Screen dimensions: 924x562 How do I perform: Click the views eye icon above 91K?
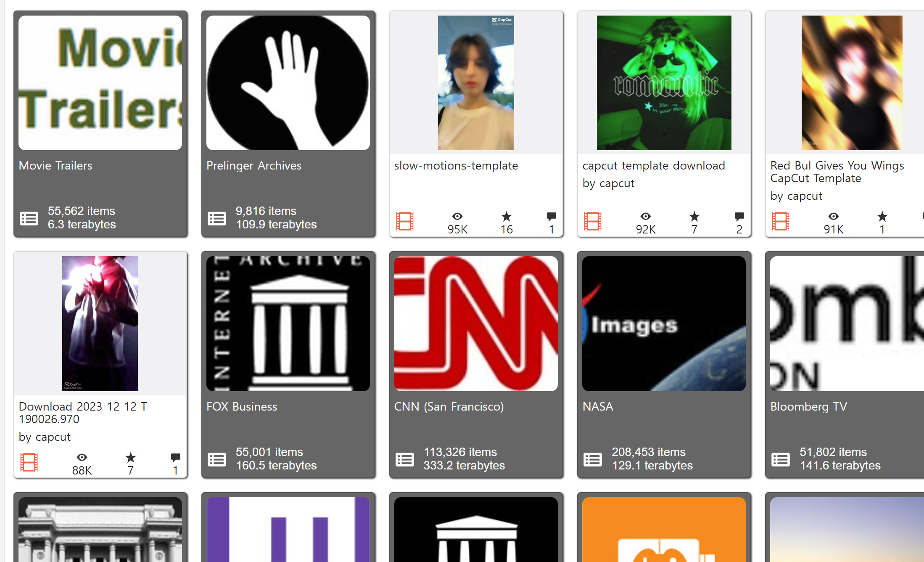(834, 216)
